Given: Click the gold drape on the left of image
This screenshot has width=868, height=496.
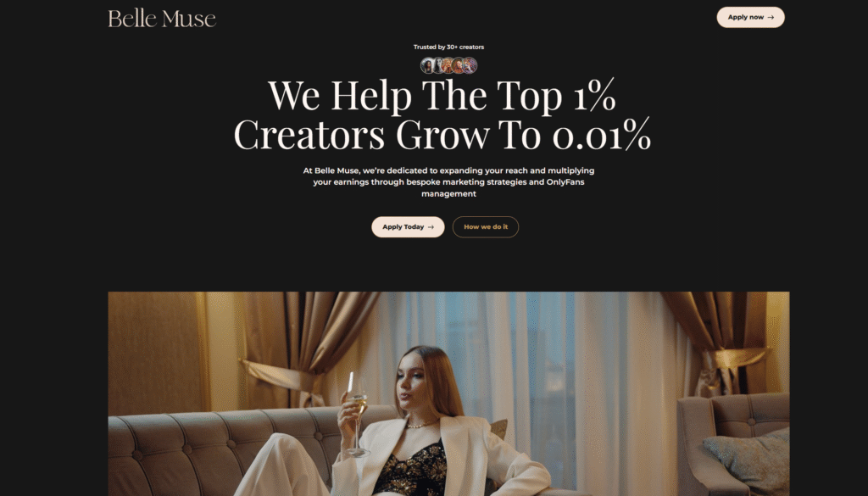Looking at the screenshot, I should click(299, 343).
